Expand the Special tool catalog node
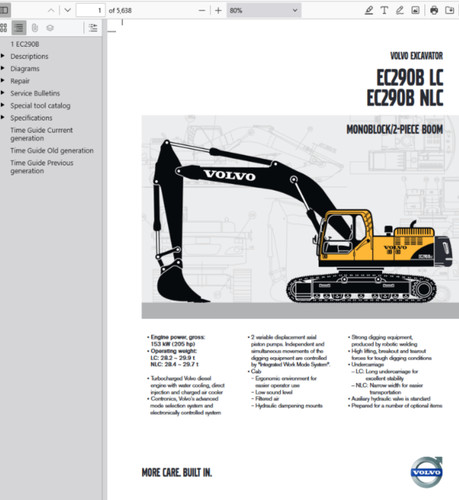This screenshot has height=500, width=459. [3, 105]
